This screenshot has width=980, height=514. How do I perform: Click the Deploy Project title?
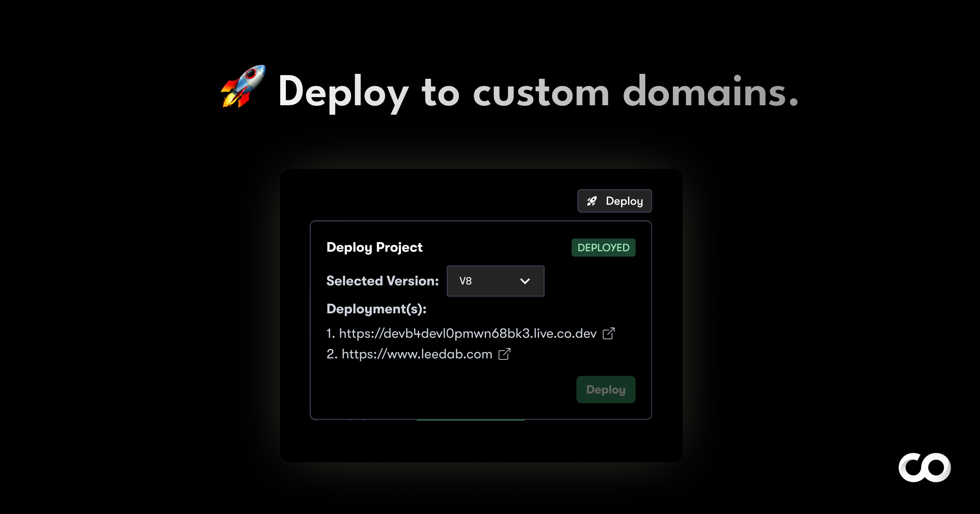374,248
